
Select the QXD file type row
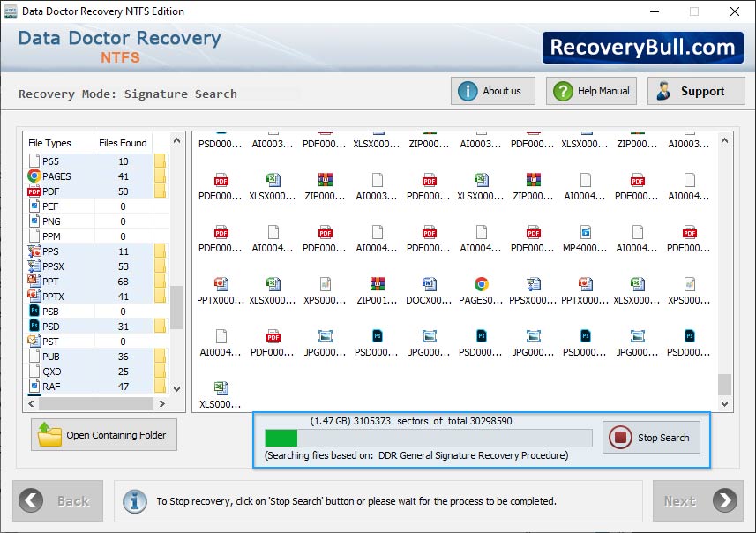click(x=96, y=372)
